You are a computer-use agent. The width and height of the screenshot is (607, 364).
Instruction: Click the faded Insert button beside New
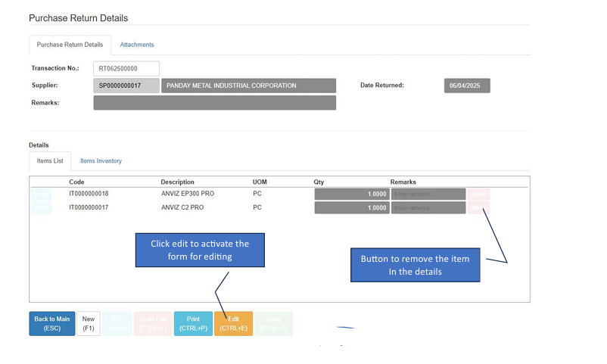coord(117,323)
